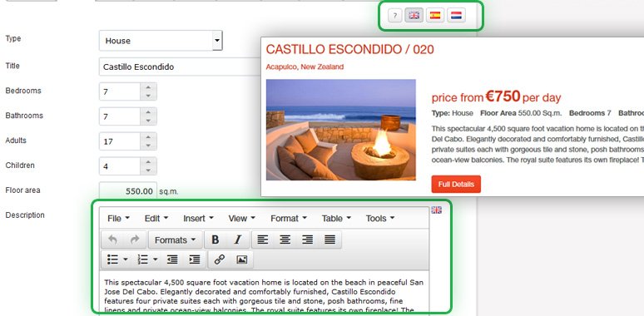Open the editor Table menu

(336, 219)
